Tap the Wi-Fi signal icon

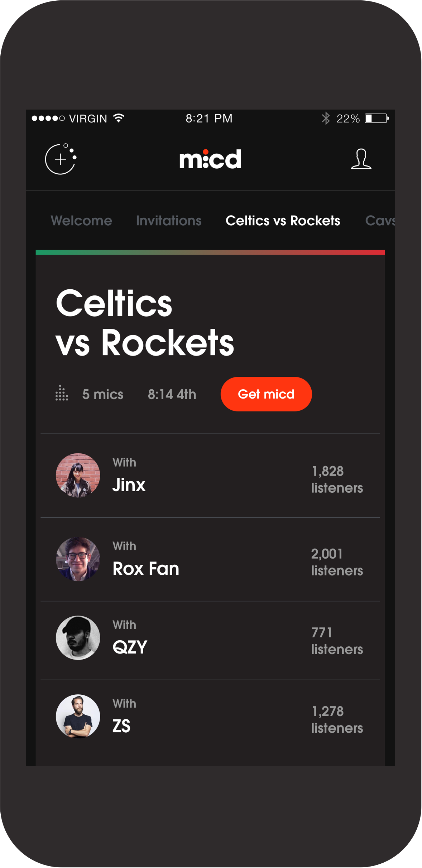[119, 118]
